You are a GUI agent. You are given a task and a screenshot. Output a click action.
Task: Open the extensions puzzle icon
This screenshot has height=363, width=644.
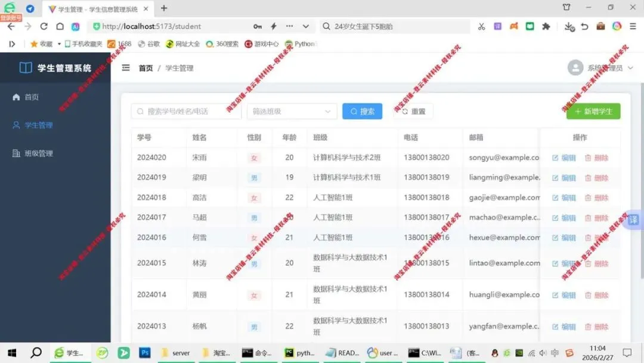[x=546, y=26]
